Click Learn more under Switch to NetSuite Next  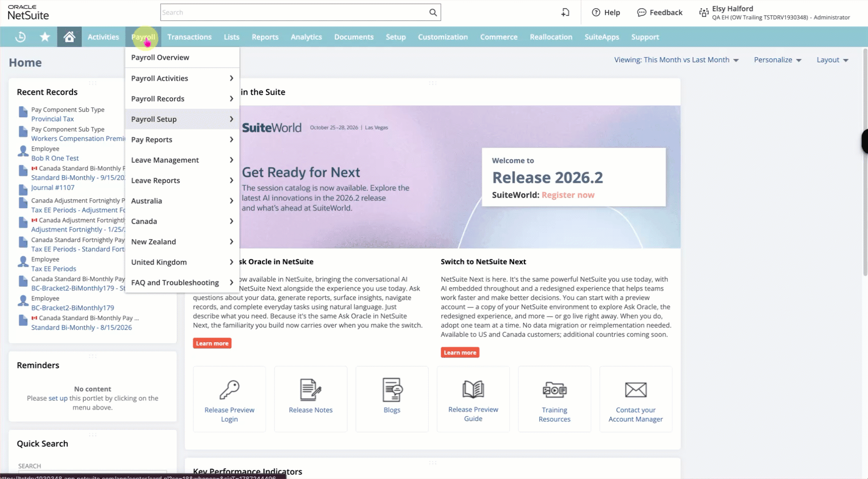pyautogui.click(x=460, y=352)
